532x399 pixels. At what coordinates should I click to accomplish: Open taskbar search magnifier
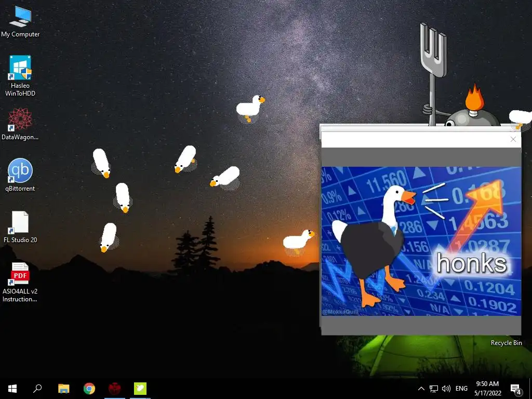pyautogui.click(x=37, y=389)
